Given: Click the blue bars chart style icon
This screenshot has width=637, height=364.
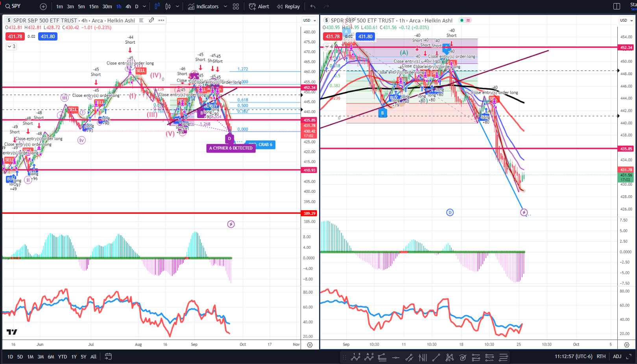Looking at the screenshot, I should point(157,7).
